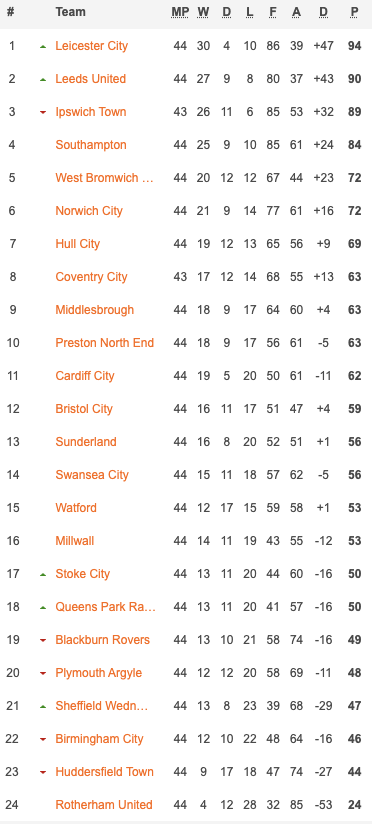372x824 pixels.
Task: Click the red down arrow beside Plymouth Argyle
Action: 43,674
